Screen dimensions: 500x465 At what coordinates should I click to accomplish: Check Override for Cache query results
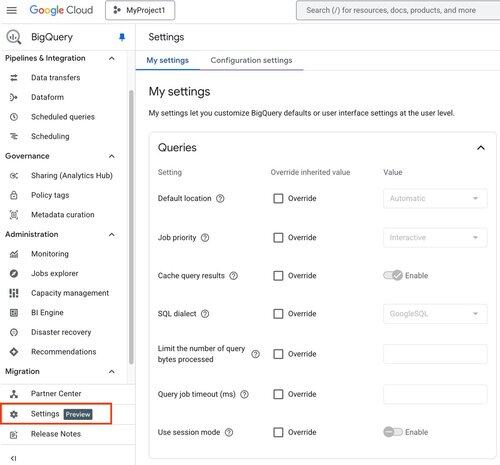point(278,276)
